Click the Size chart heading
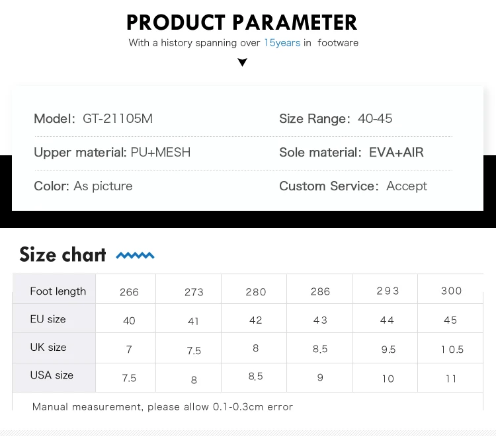This screenshot has width=496, height=448. pos(63,254)
